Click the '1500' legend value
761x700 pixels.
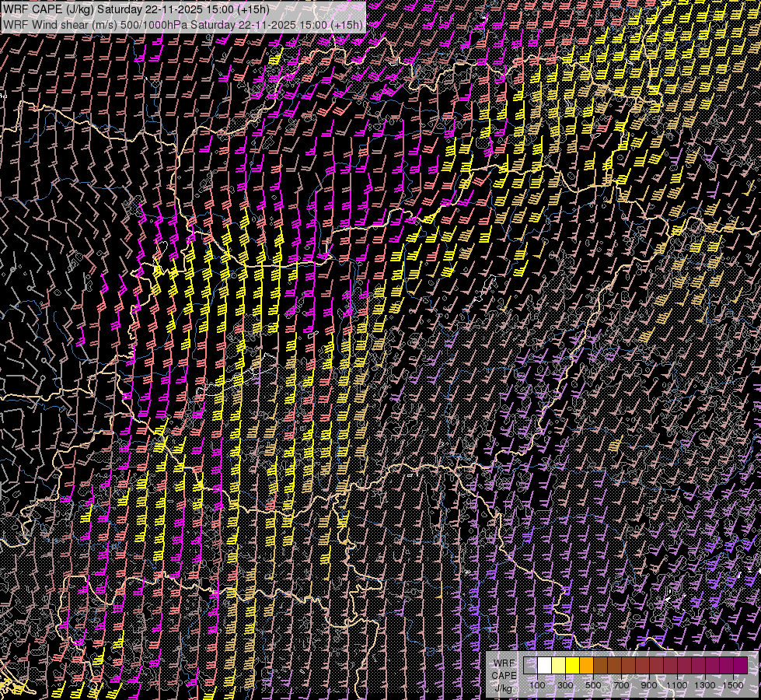point(733,685)
